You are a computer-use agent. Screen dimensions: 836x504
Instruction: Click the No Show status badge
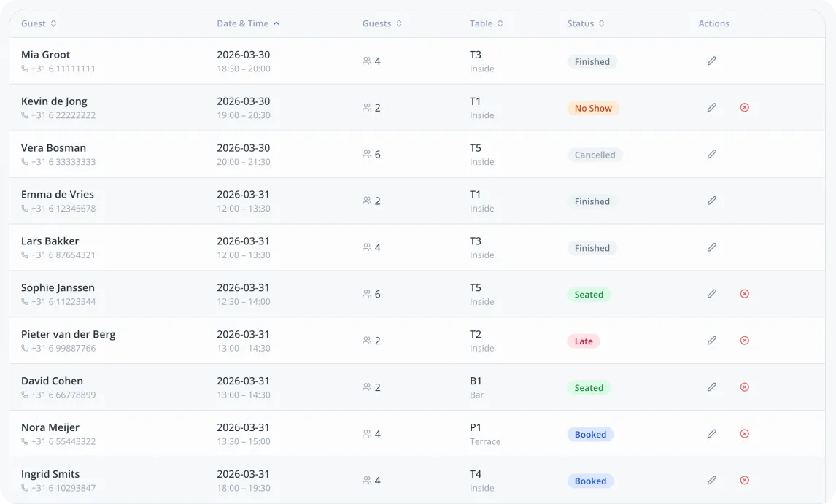point(593,108)
